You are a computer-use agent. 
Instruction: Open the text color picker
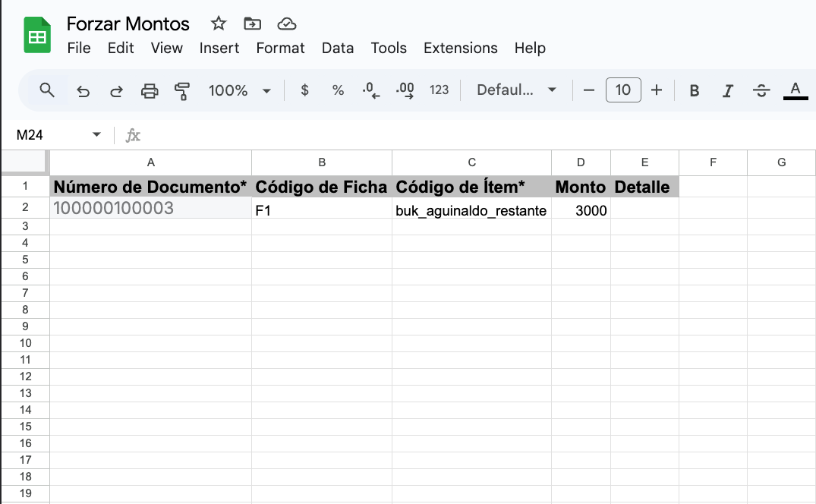pyautogui.click(x=795, y=90)
